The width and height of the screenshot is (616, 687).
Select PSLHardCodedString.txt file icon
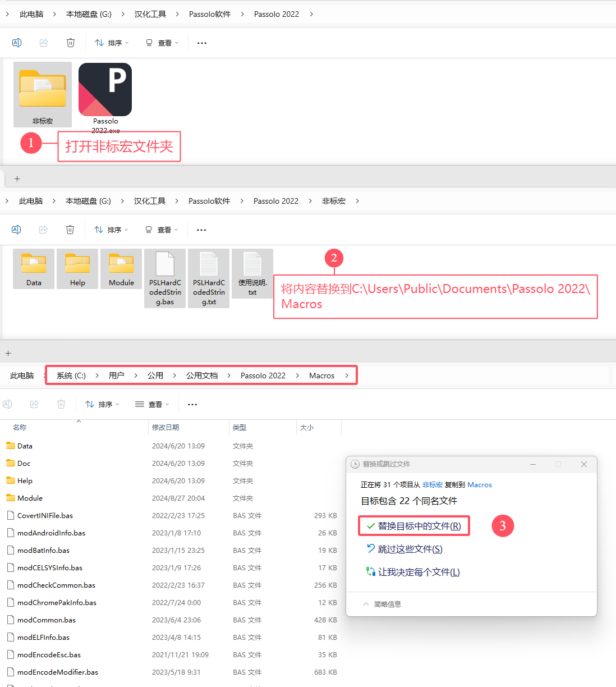pyautogui.click(x=209, y=278)
